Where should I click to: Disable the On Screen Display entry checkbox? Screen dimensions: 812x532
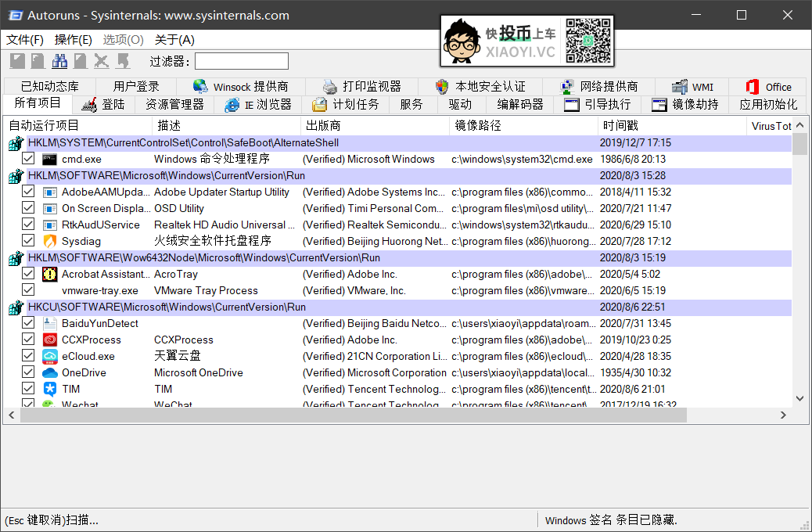pyautogui.click(x=28, y=208)
